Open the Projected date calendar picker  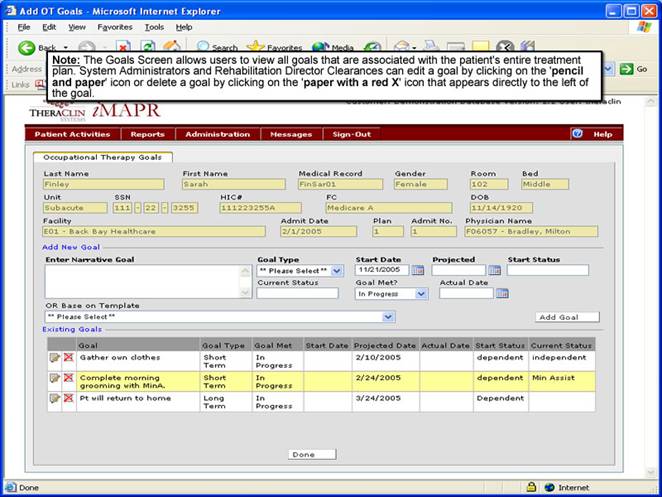point(494,270)
